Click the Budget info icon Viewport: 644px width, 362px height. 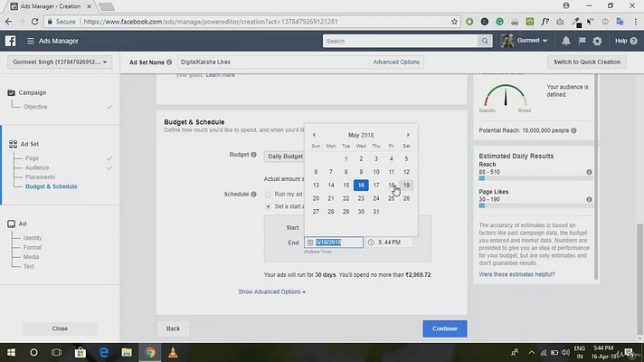pos(253,155)
